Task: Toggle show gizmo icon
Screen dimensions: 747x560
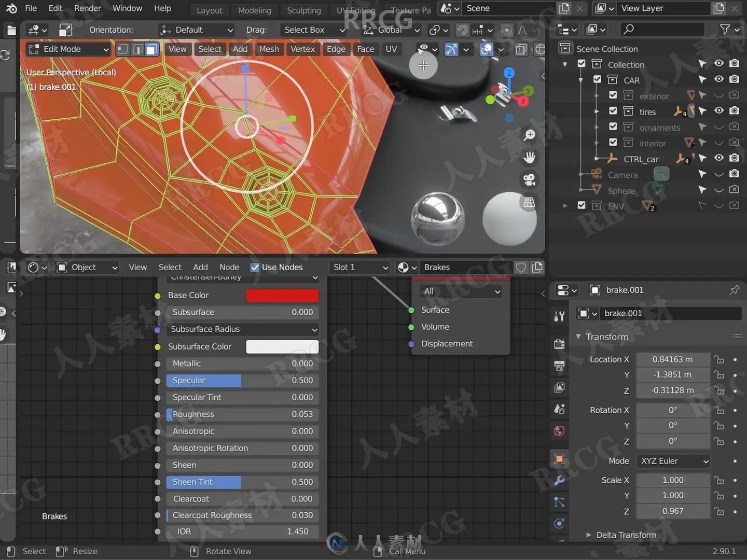Action: pyautogui.click(x=451, y=49)
